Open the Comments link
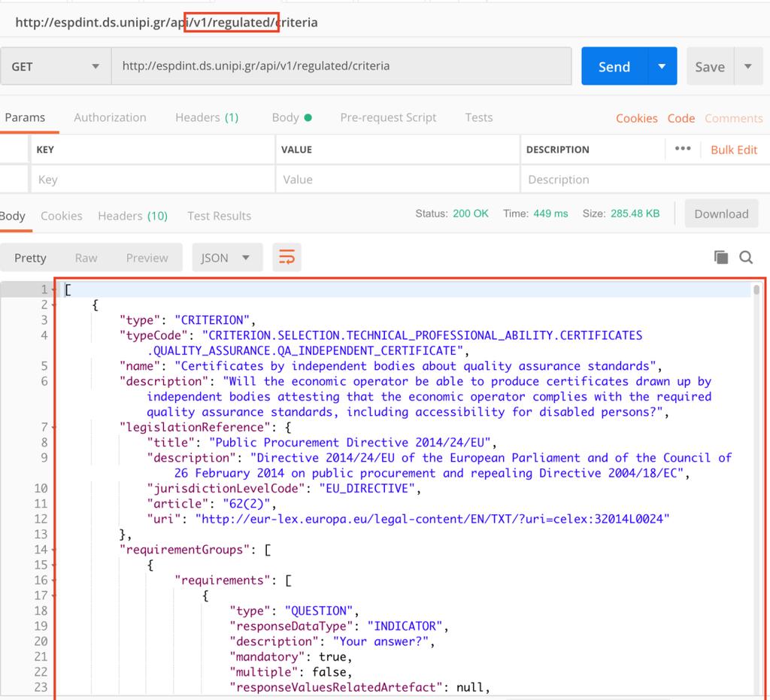The image size is (770, 700). click(x=734, y=118)
